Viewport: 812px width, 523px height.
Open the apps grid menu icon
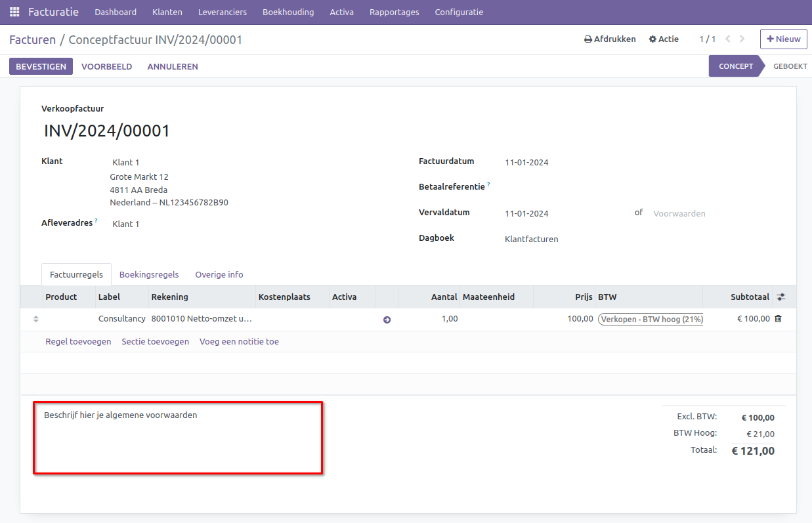click(x=14, y=12)
